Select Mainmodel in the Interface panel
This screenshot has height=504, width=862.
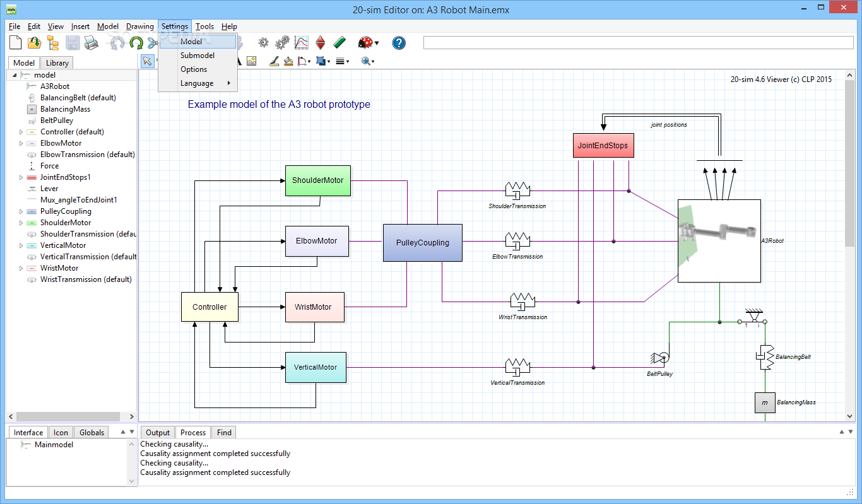[x=54, y=445]
